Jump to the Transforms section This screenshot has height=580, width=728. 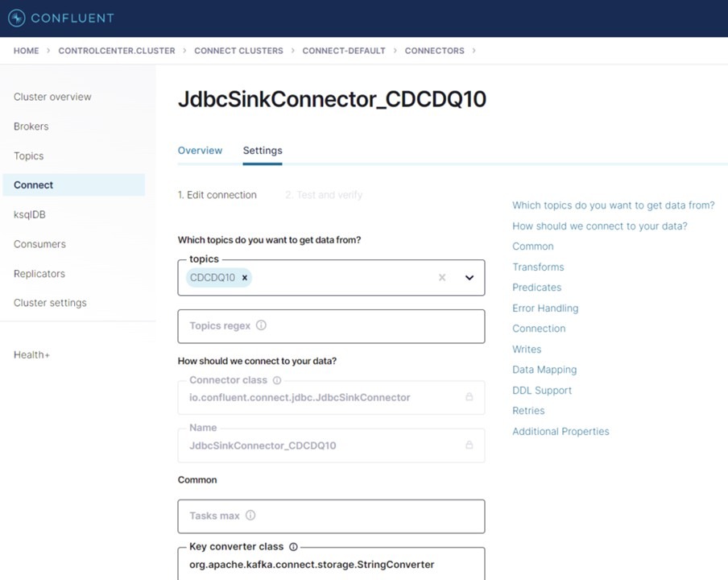point(538,267)
